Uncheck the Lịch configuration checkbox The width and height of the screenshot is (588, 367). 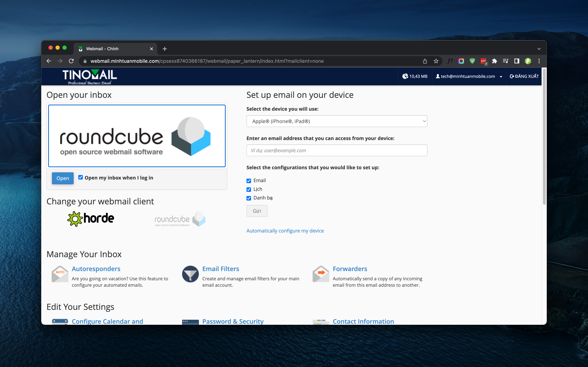pyautogui.click(x=249, y=190)
